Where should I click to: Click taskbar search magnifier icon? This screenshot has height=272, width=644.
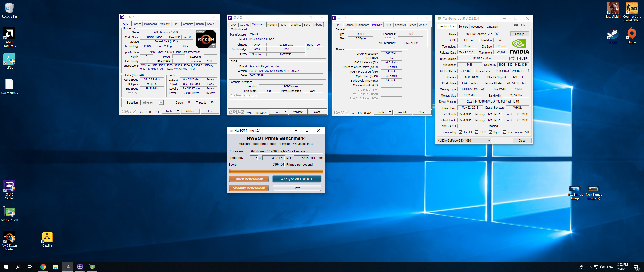pyautogui.click(x=18, y=267)
